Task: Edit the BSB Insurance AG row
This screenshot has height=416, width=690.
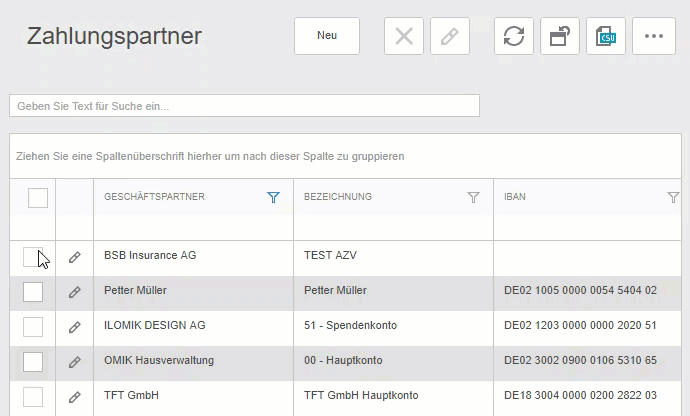Action: [74, 257]
